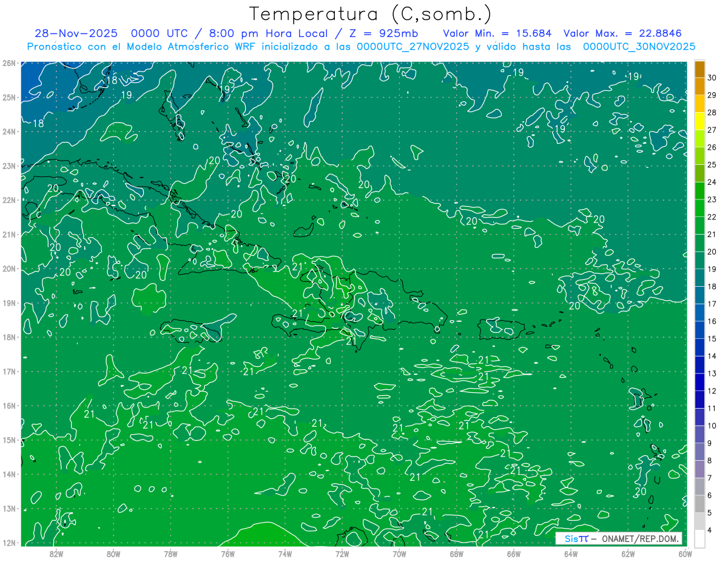The width and height of the screenshot is (728, 562).
Task: Click the longitude label "68W"
Action: click(457, 554)
